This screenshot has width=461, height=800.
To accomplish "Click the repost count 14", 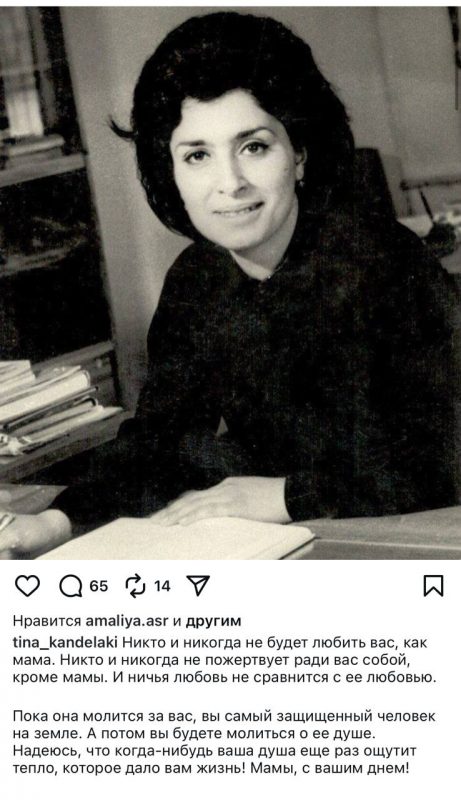I will click(162, 586).
